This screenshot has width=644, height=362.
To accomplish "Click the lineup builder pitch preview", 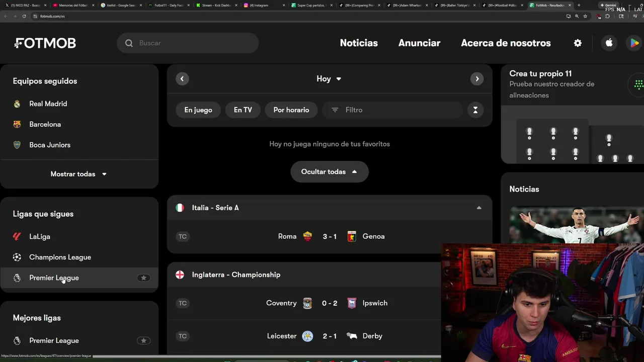I will (x=573, y=135).
